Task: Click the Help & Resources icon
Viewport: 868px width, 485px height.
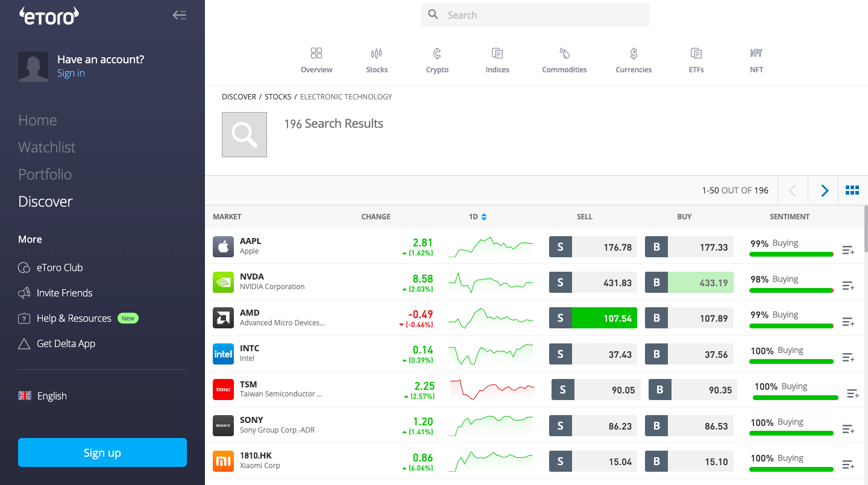Action: coord(24,318)
